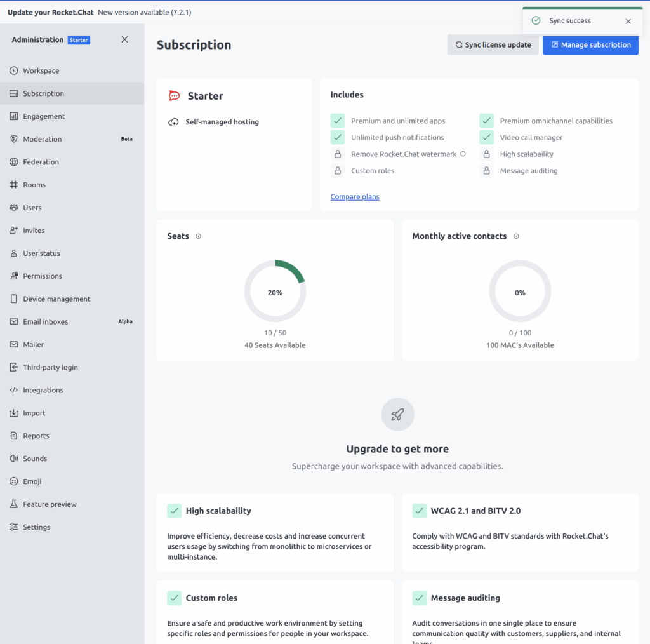Click lock icon beside High scalability

point(487,154)
